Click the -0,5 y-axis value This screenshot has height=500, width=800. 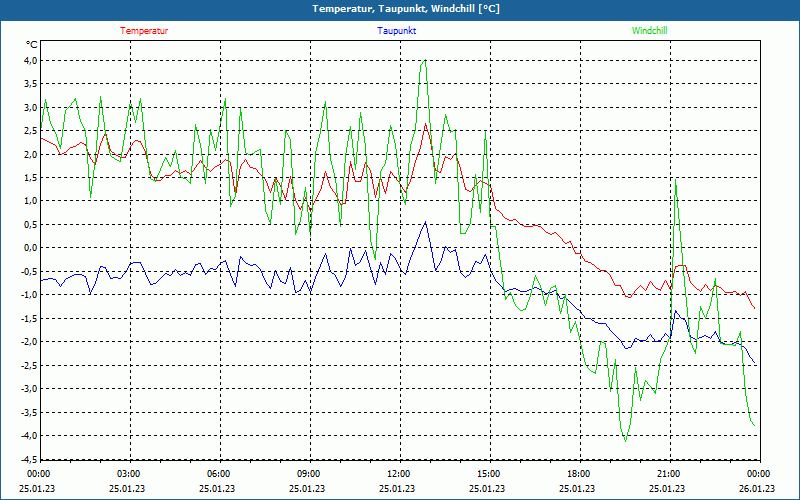[30, 271]
